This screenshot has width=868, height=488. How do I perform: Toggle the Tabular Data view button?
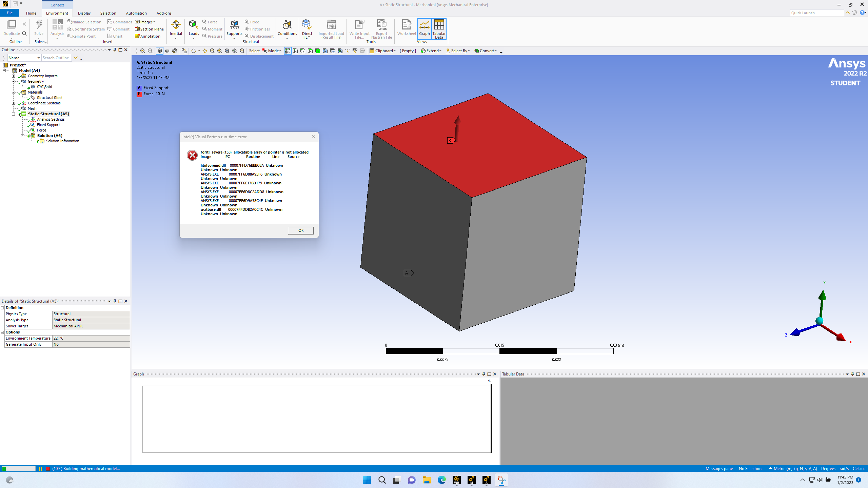[439, 28]
